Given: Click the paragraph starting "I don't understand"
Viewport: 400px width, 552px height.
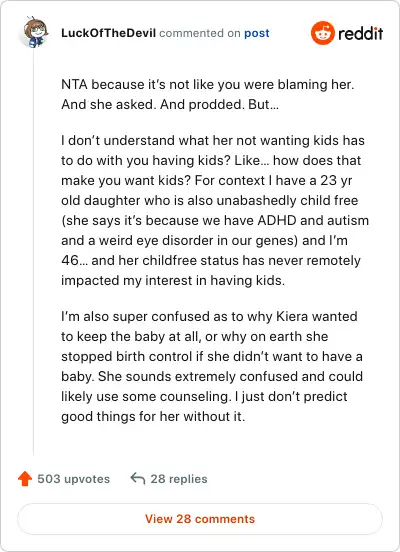Looking at the screenshot, I should click(x=215, y=211).
